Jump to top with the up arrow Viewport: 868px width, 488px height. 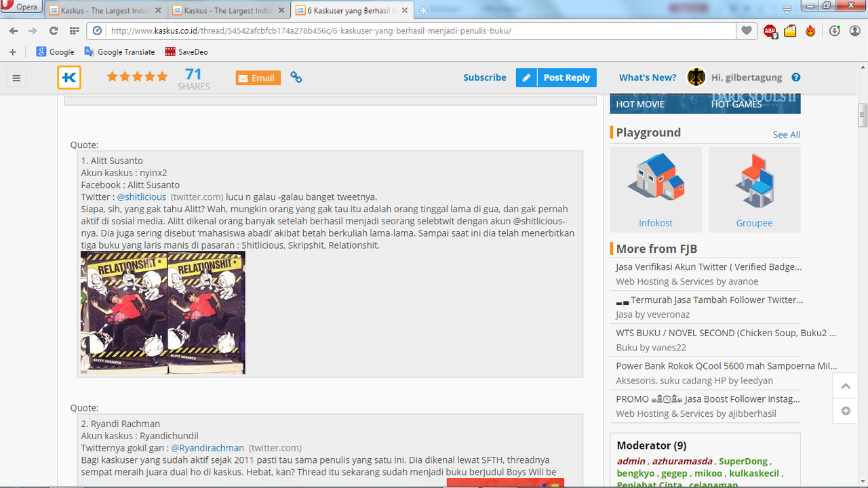tap(846, 386)
